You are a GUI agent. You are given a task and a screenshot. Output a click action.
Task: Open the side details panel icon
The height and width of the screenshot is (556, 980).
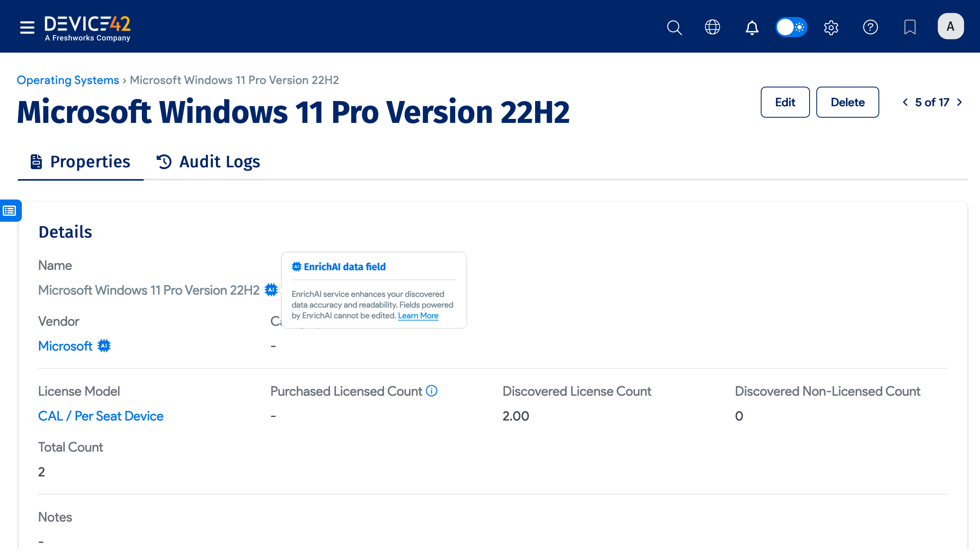(9, 210)
